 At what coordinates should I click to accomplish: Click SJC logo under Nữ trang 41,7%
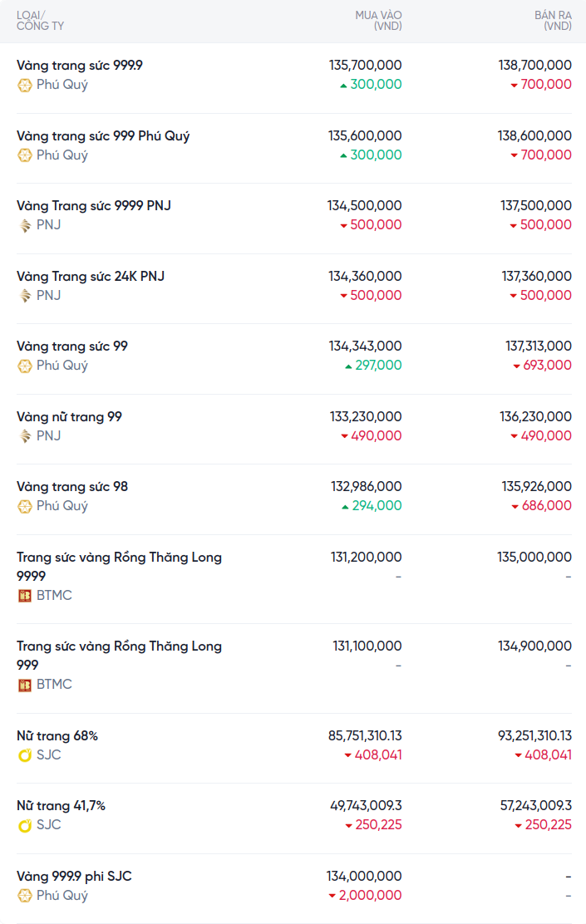click(x=25, y=825)
